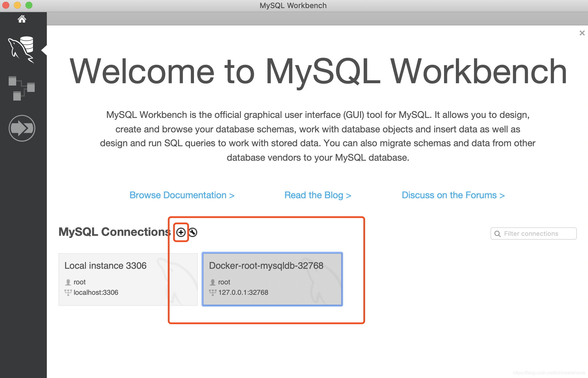Click the home tab icon
The width and height of the screenshot is (588, 378).
(x=22, y=19)
